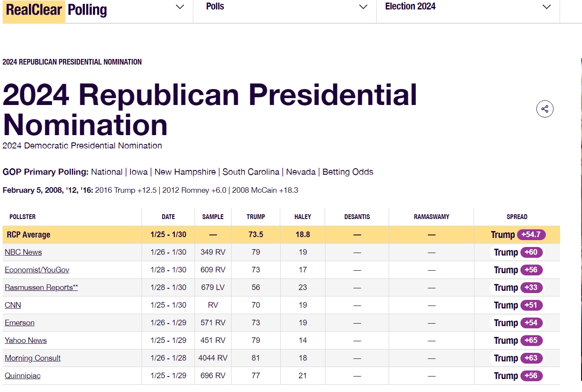
Task: Open the Election 2024 menu
Action: 410,6
